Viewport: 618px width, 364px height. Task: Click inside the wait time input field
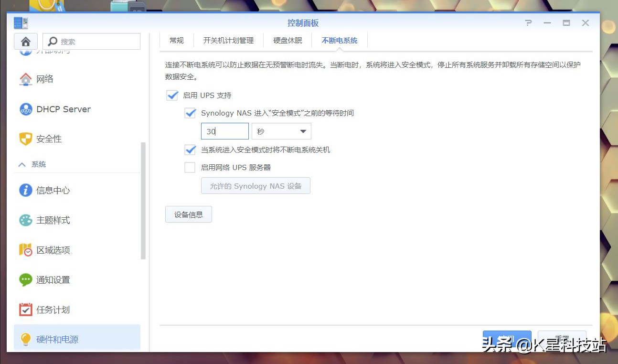tap(224, 131)
